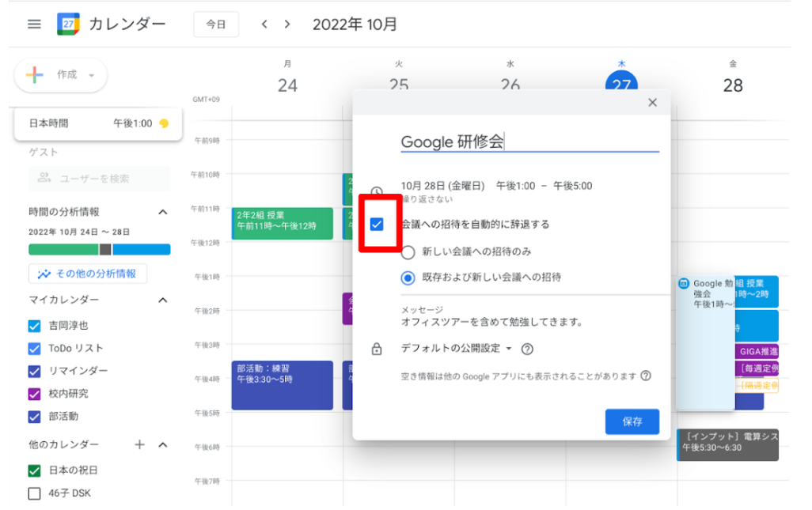
Task: Click the event title field Google 研修会
Action: [x=529, y=142]
